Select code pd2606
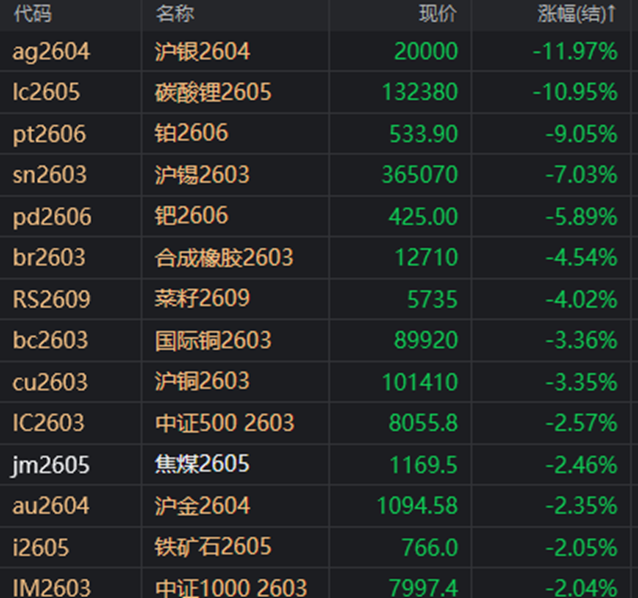Image resolution: width=638 pixels, height=598 pixels. (x=52, y=217)
